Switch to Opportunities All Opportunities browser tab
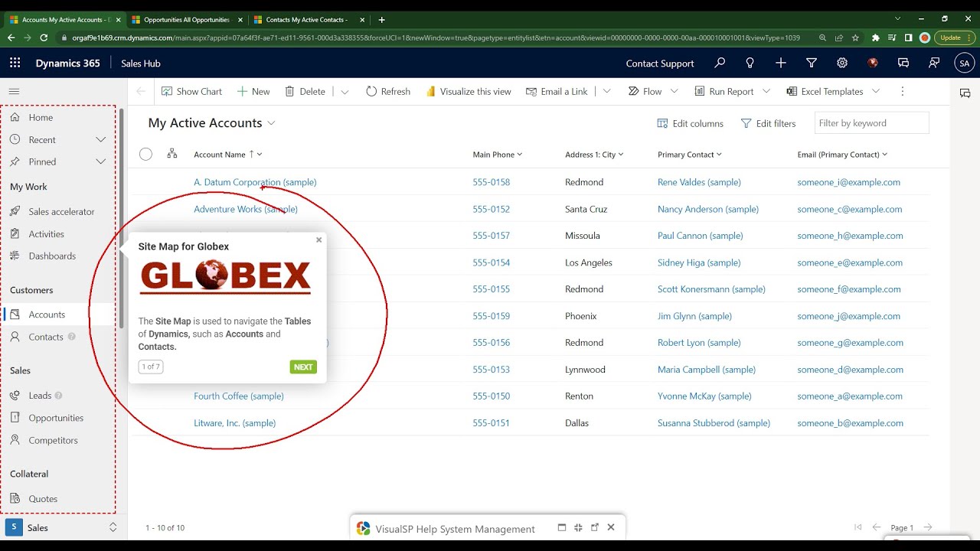The width and height of the screenshot is (980, 551). 186,20
